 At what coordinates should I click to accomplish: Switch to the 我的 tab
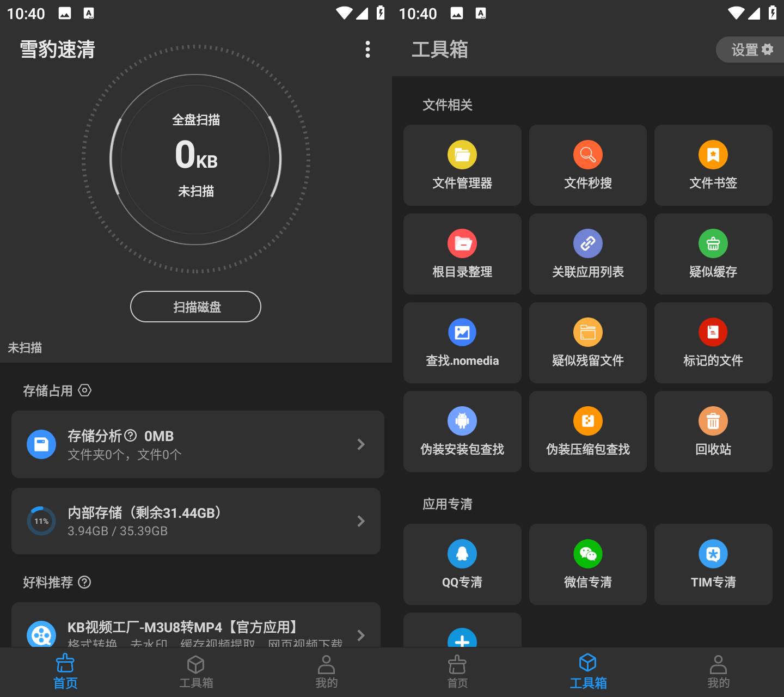click(327, 671)
